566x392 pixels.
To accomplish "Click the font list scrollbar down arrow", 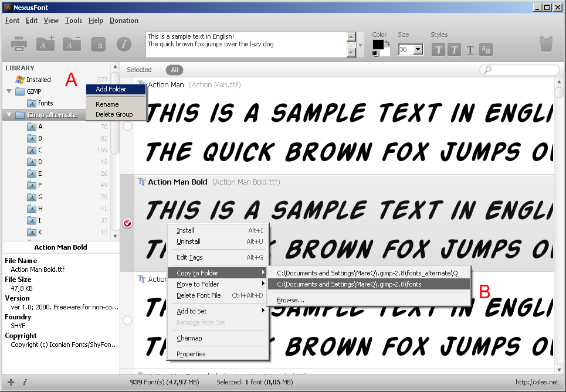I will [559, 370].
